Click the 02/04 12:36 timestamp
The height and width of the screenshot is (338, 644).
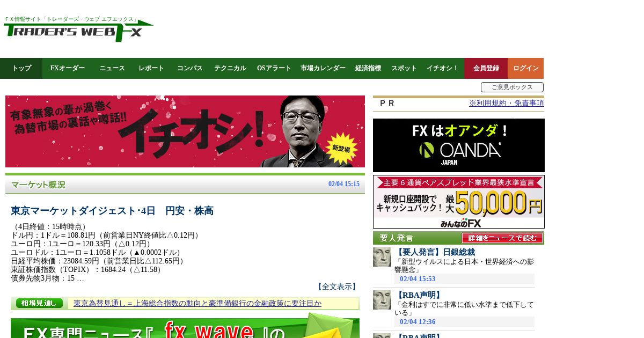[x=418, y=322]
